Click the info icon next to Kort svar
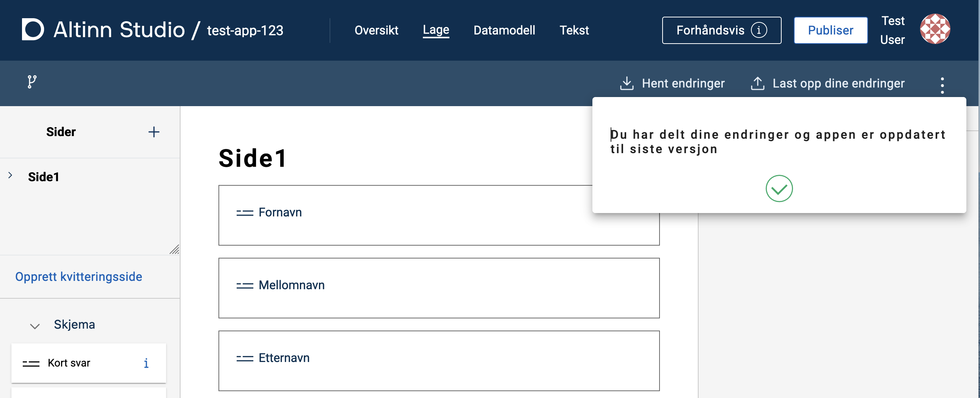The height and width of the screenshot is (398, 980). pyautogui.click(x=146, y=364)
